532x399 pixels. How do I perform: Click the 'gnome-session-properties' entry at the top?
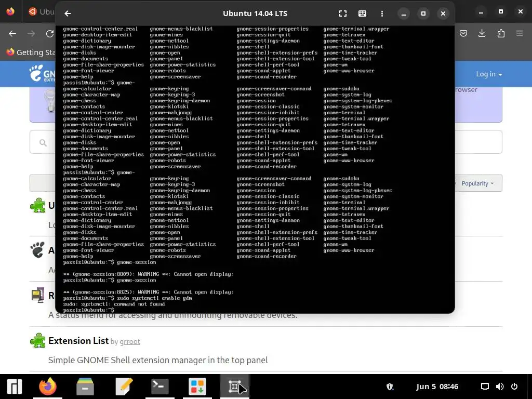coord(272,29)
